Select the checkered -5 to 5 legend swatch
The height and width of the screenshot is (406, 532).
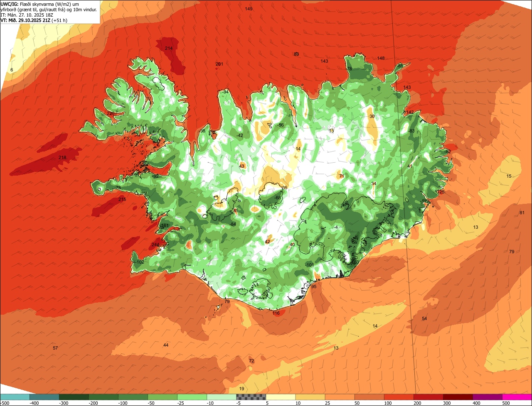[x=251, y=397]
